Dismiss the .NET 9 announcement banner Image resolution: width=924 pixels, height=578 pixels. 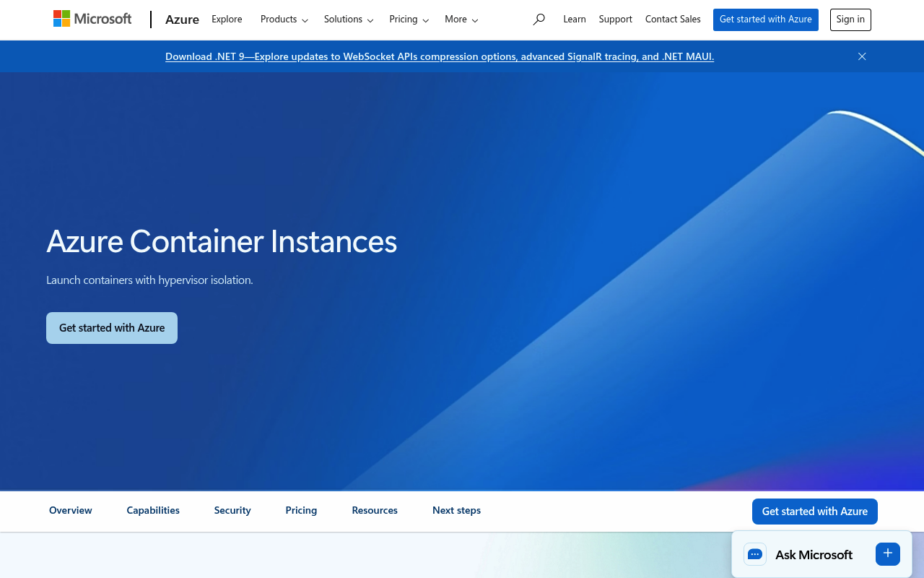pos(862,56)
